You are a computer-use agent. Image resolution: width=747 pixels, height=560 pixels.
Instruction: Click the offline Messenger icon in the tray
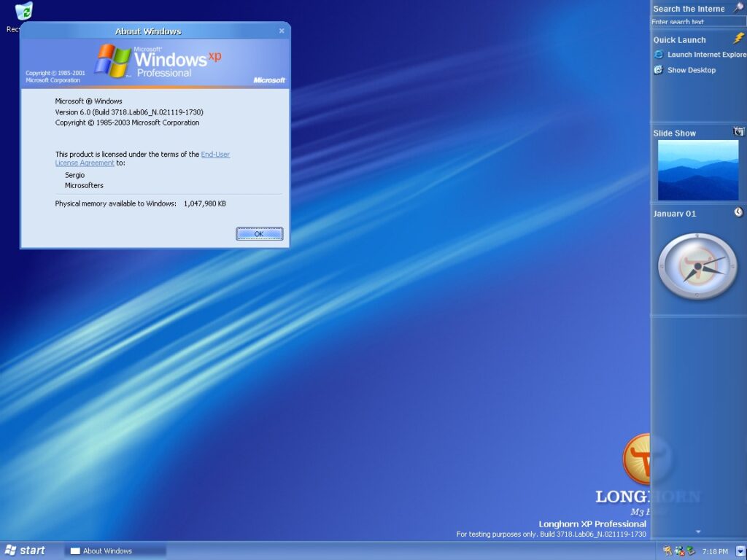pos(678,552)
